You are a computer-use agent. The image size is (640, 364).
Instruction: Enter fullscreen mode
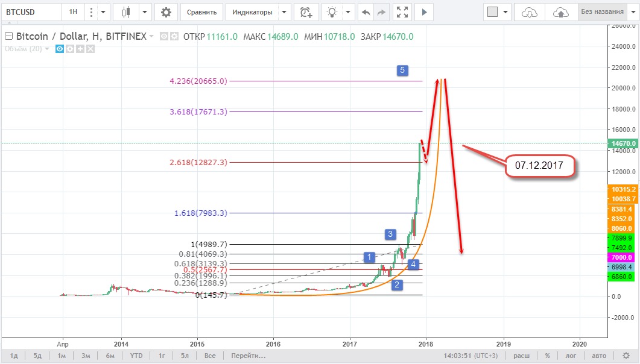click(x=402, y=12)
